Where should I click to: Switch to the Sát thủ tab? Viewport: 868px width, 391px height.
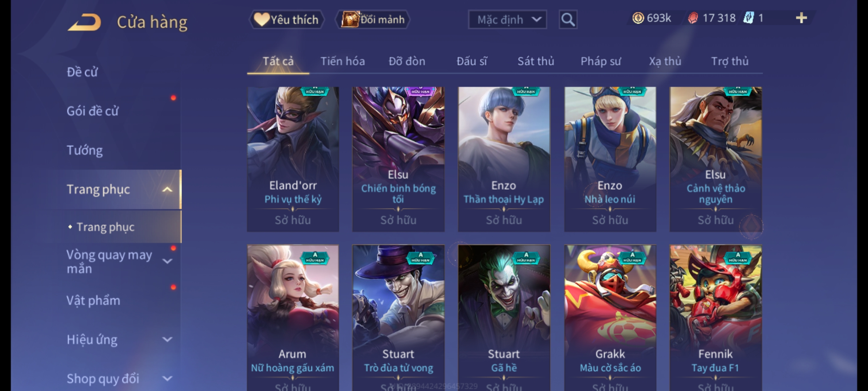click(x=536, y=61)
